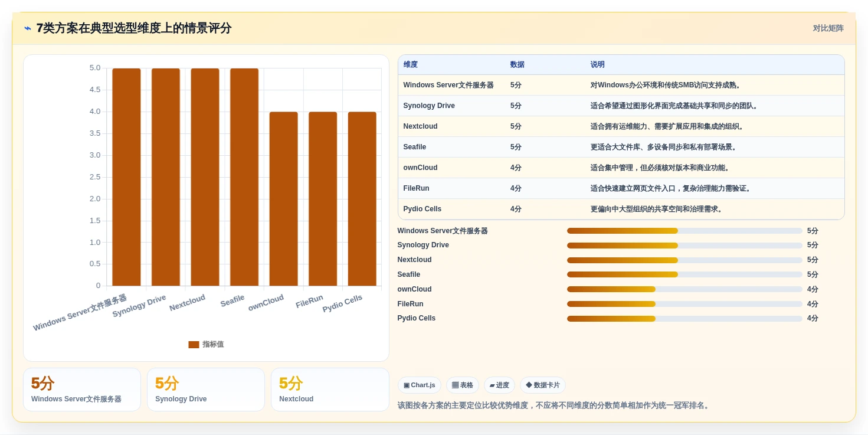
Task: Click description 更适合大文件库、多设备同步和私有部署场景
Action: point(664,147)
